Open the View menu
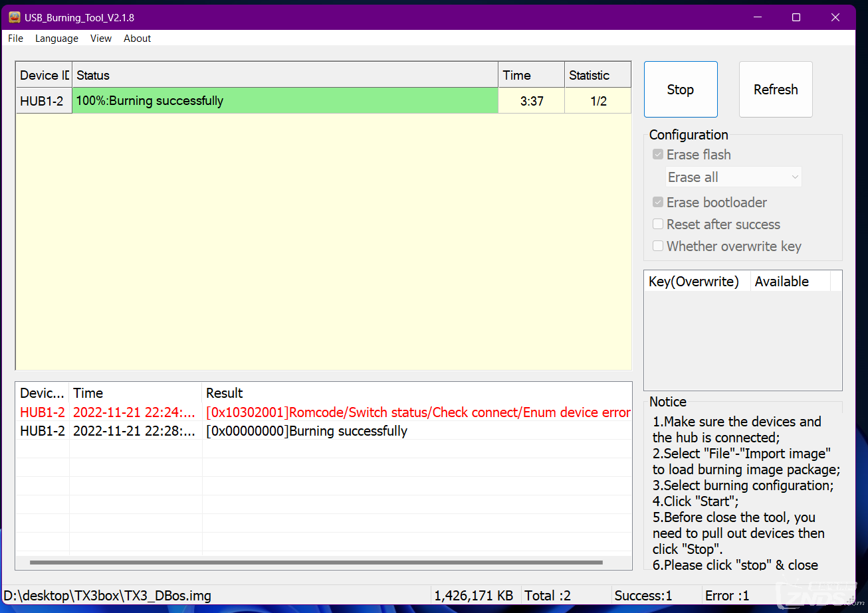This screenshot has width=868, height=613. coord(101,39)
